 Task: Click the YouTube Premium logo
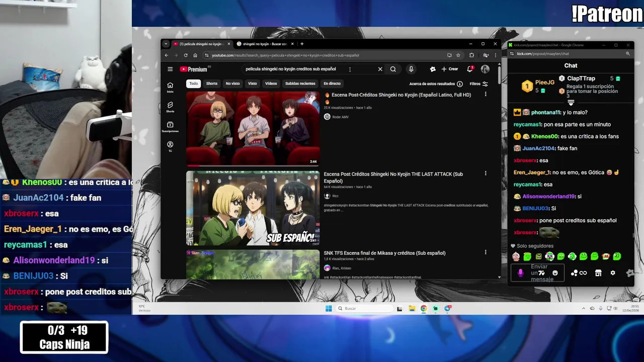193,69
